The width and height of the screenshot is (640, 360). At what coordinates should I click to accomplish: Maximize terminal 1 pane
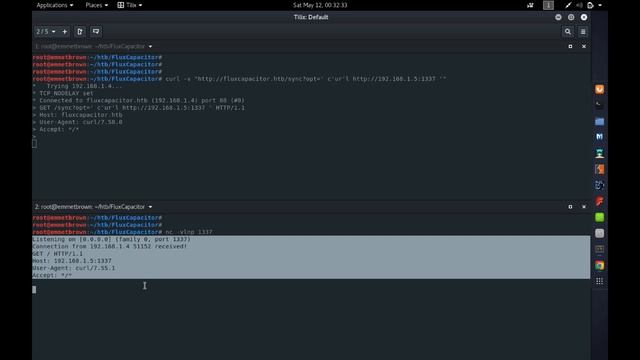(570, 47)
